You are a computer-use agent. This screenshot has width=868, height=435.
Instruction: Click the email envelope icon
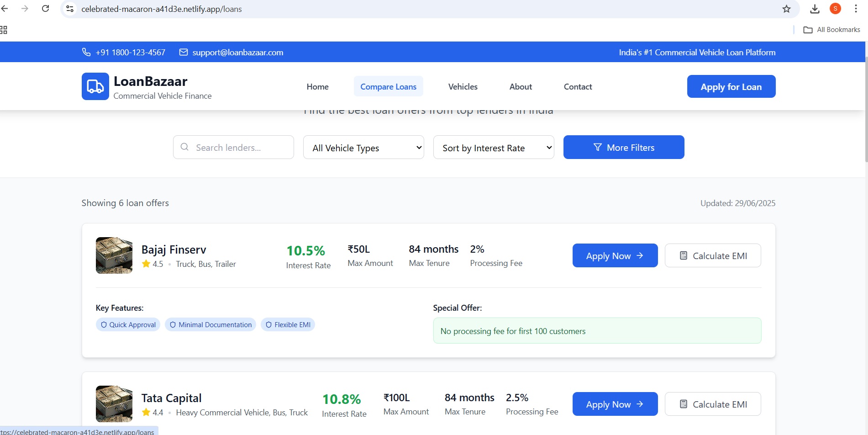[x=184, y=52]
